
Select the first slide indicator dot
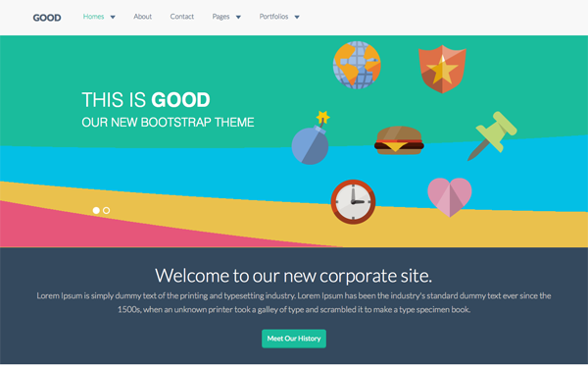click(96, 210)
